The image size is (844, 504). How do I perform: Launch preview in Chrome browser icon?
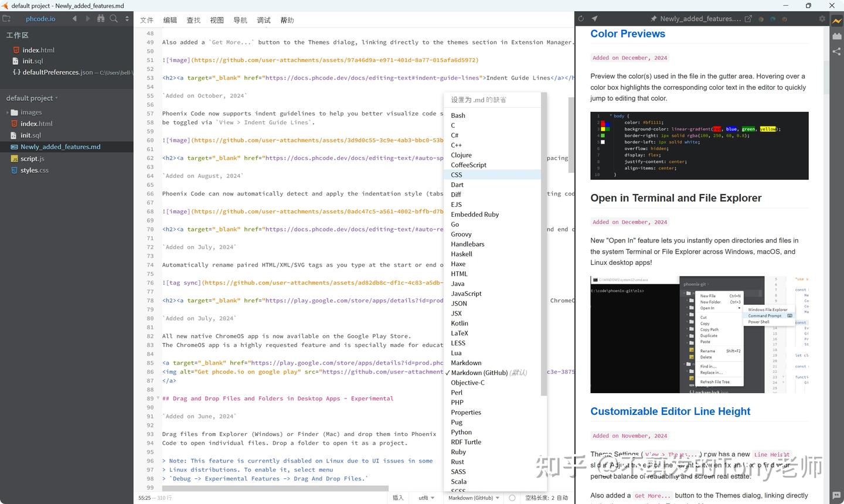[760, 18]
